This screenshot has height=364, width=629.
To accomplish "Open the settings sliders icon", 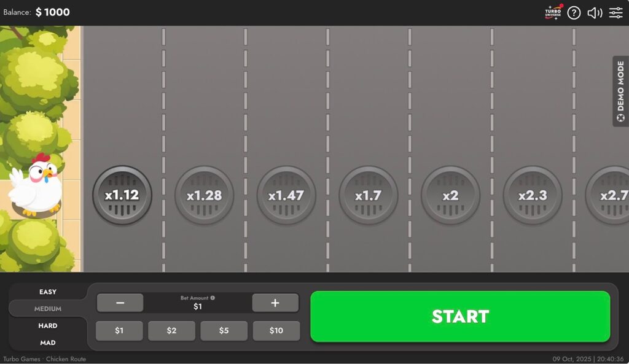I will tap(615, 13).
